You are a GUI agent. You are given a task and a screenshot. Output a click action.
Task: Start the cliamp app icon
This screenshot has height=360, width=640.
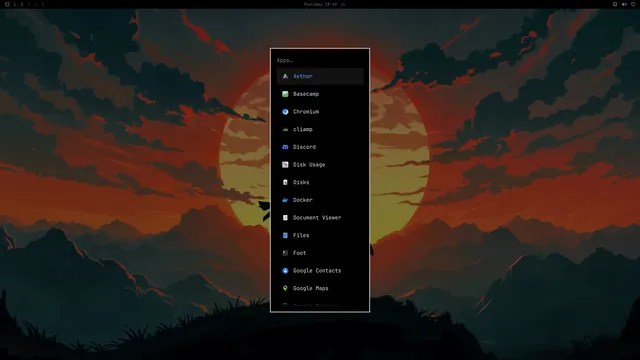click(285, 129)
